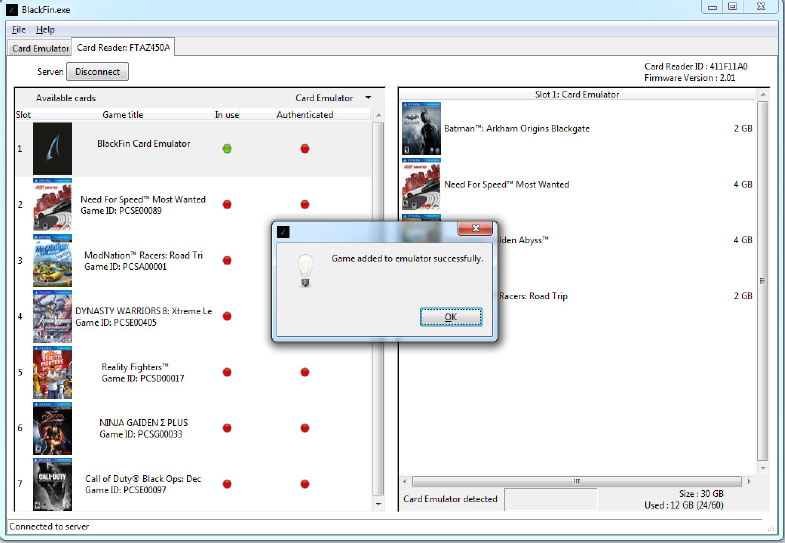
Task: Click the lightbulb icon in the dialog
Action: pos(305,270)
